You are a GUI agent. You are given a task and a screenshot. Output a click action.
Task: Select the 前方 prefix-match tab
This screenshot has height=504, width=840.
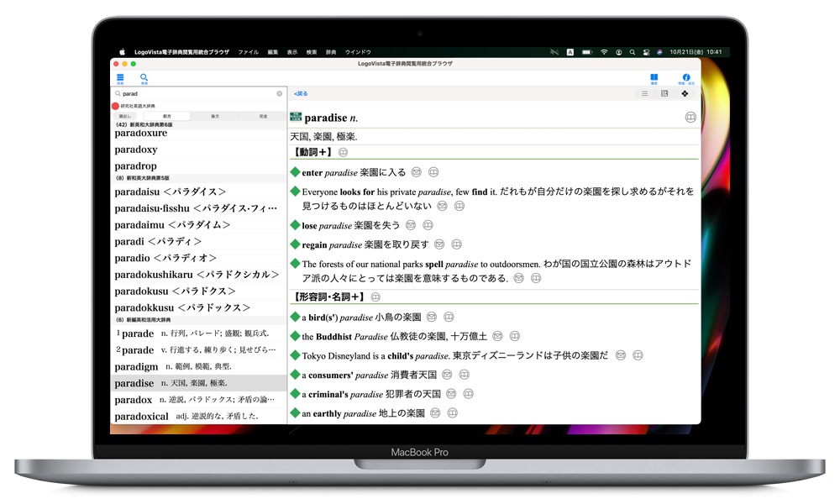[x=167, y=116]
